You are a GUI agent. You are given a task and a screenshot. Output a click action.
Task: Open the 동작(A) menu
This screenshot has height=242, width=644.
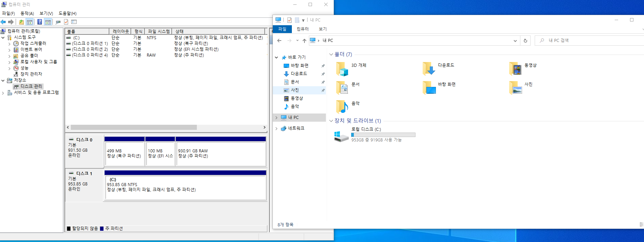point(27,13)
